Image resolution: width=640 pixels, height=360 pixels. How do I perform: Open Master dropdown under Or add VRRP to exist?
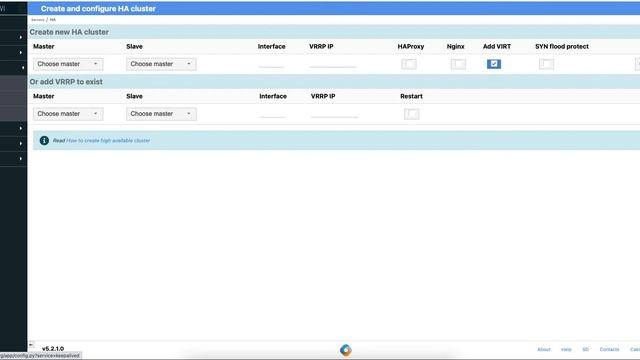pos(68,114)
